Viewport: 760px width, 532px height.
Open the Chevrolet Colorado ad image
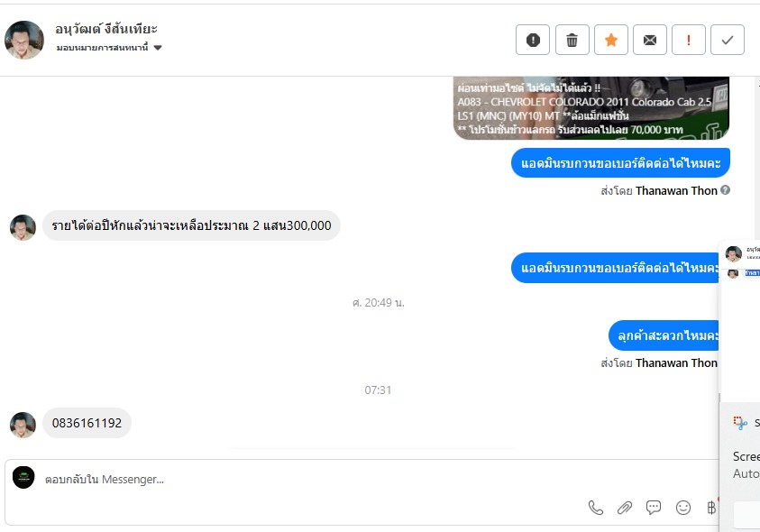(x=591, y=107)
